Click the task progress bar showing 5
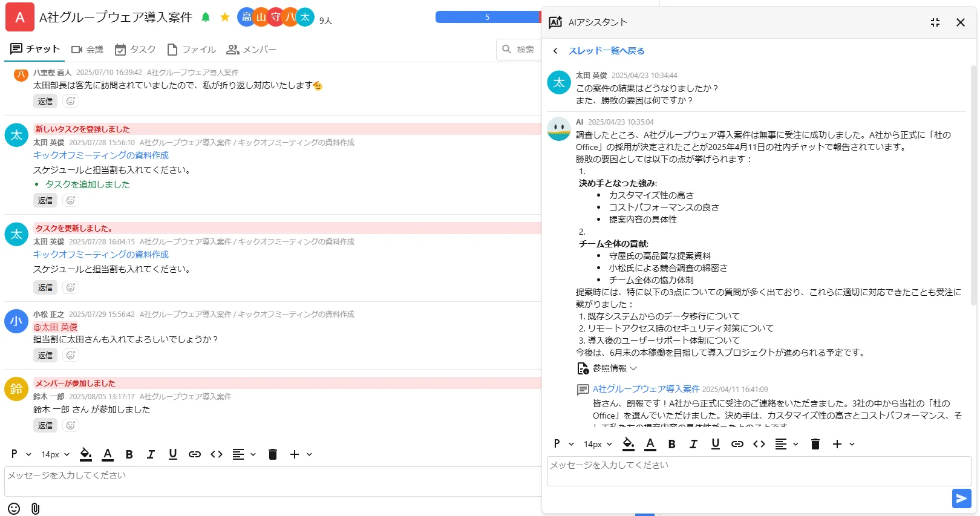980x516 pixels. [488, 17]
